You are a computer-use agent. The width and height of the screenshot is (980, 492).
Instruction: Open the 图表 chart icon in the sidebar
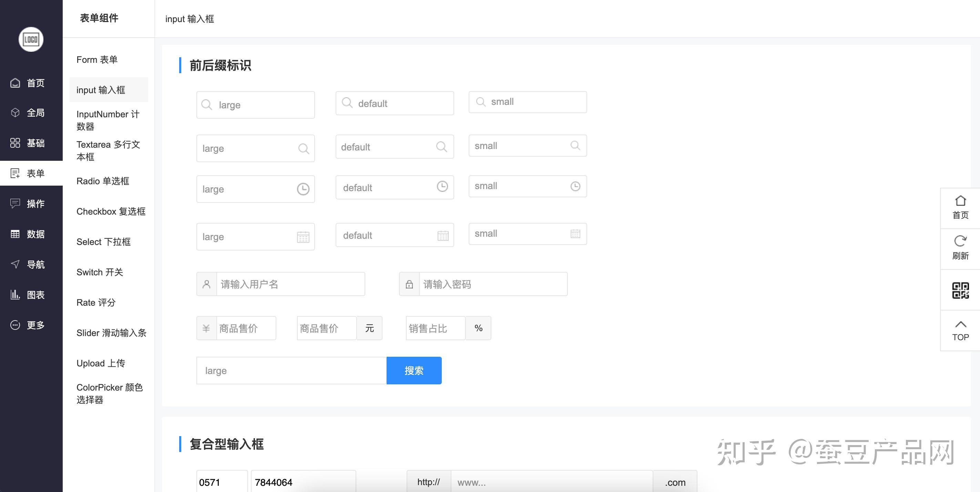click(15, 294)
